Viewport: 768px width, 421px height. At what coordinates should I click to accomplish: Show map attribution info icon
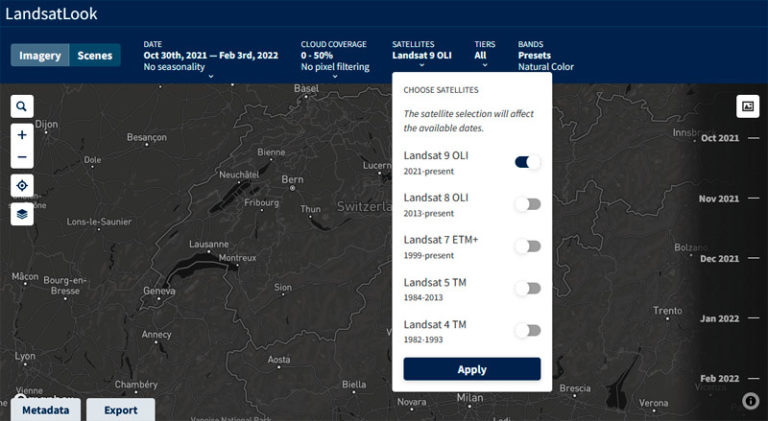pos(750,401)
